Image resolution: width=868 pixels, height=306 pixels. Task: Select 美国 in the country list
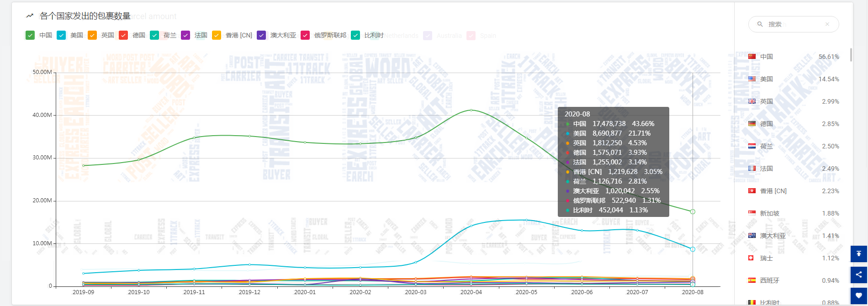point(767,79)
